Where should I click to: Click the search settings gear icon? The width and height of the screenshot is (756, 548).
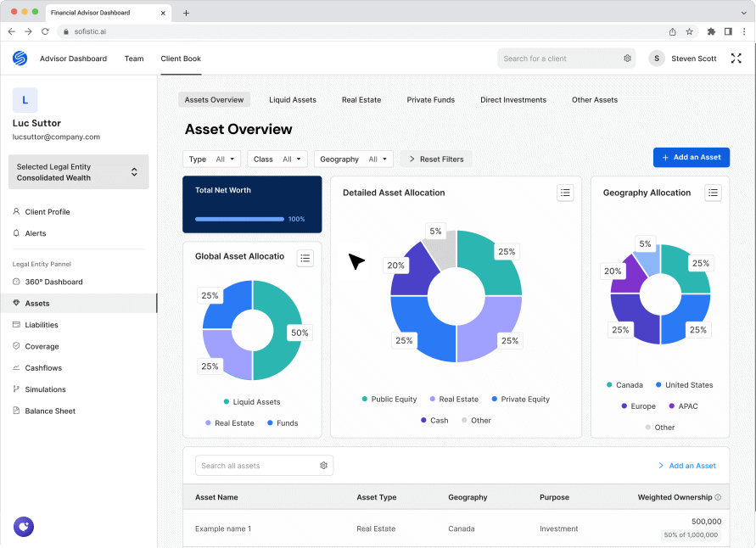628,59
